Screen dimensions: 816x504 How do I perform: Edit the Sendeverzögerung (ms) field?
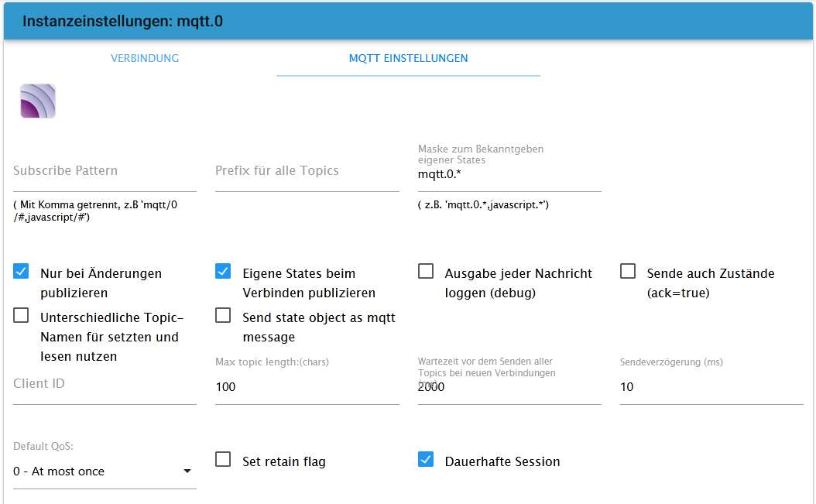point(711,387)
